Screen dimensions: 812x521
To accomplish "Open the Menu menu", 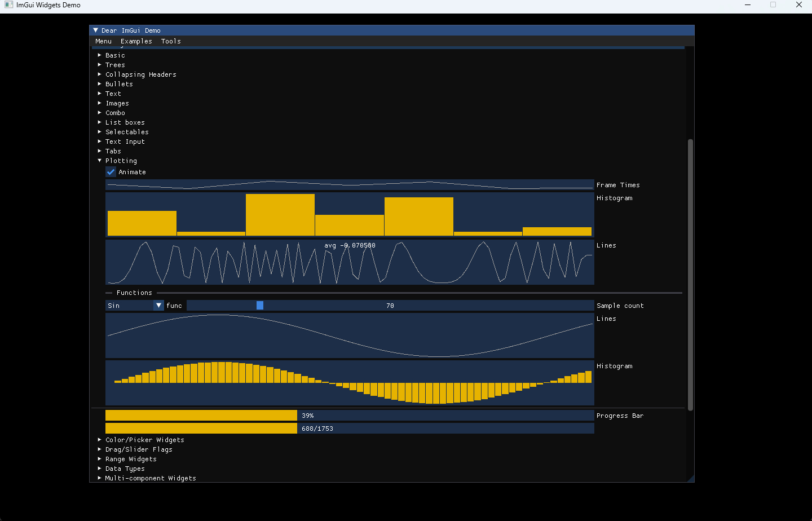I will tap(103, 41).
